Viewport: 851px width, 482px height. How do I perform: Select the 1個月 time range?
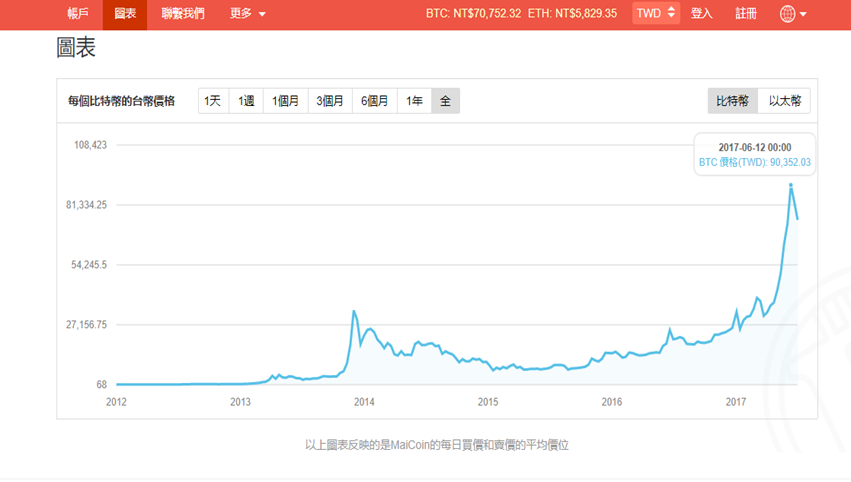point(285,101)
